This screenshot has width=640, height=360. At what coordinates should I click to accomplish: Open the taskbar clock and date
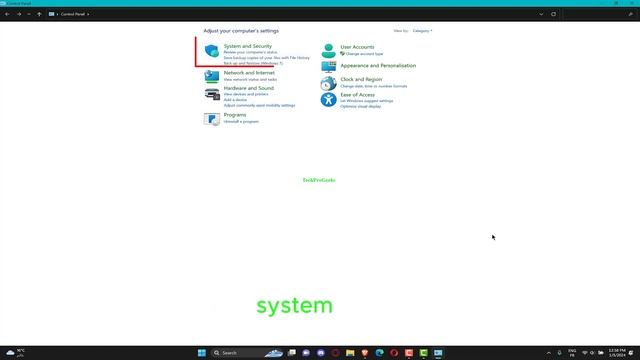click(617, 353)
